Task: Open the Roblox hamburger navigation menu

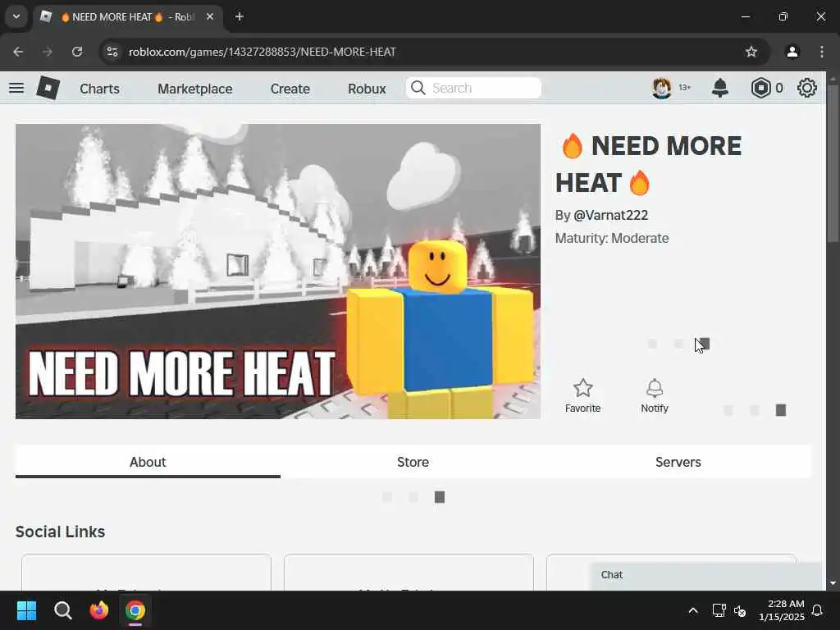Action: click(x=16, y=88)
